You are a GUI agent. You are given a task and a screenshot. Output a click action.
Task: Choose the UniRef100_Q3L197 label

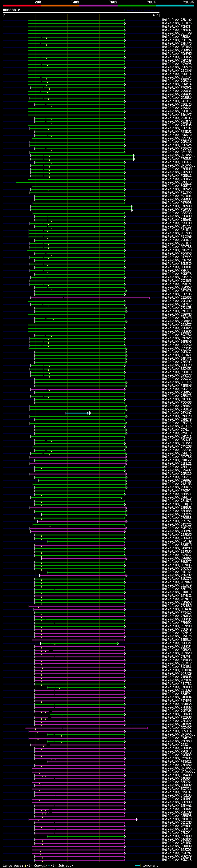[177, 128]
